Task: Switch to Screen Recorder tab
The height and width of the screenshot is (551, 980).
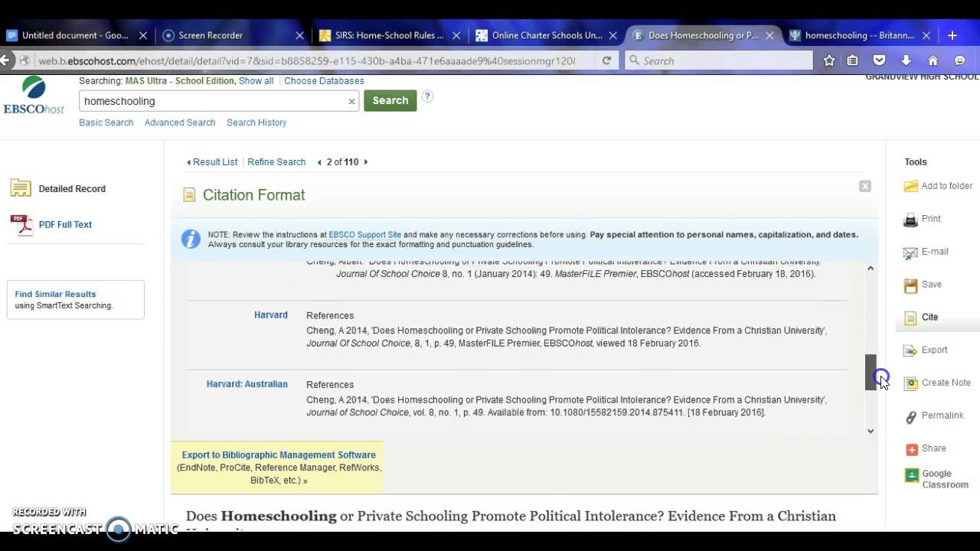Action: [x=234, y=35]
